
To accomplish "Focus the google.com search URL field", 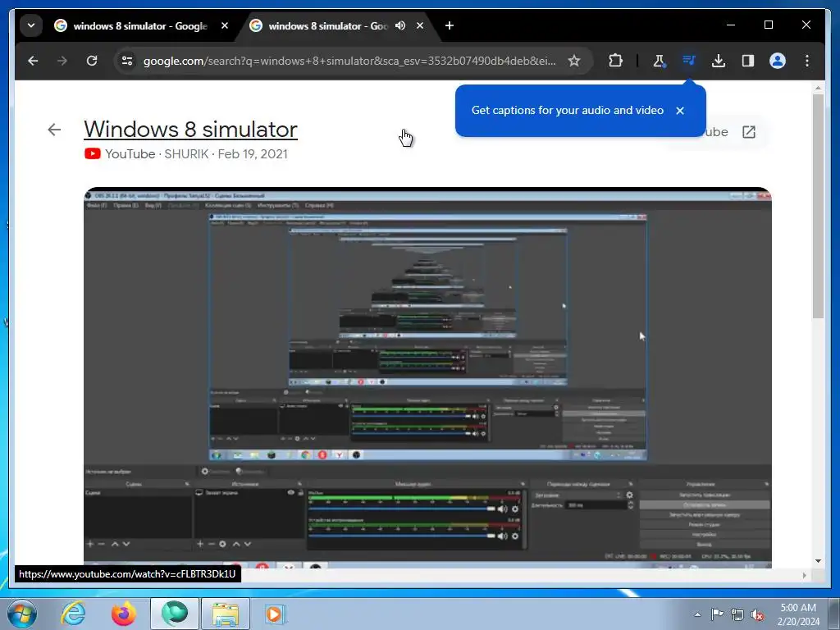I will [x=349, y=61].
